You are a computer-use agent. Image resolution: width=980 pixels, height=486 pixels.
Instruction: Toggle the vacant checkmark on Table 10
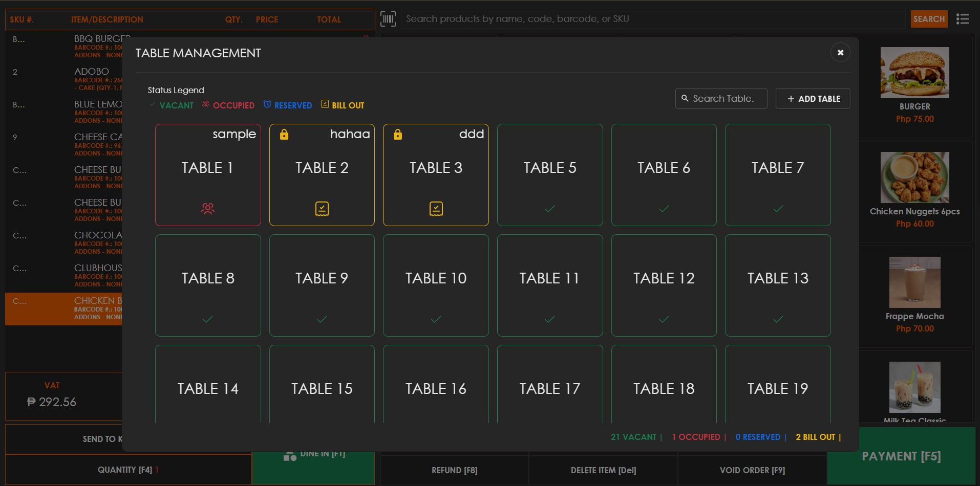click(435, 319)
